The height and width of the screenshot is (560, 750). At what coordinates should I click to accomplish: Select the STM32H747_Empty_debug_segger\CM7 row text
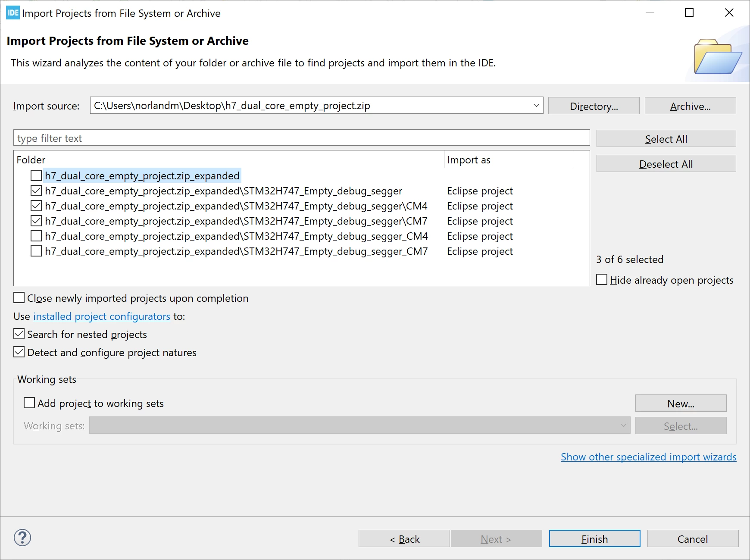[x=236, y=221]
